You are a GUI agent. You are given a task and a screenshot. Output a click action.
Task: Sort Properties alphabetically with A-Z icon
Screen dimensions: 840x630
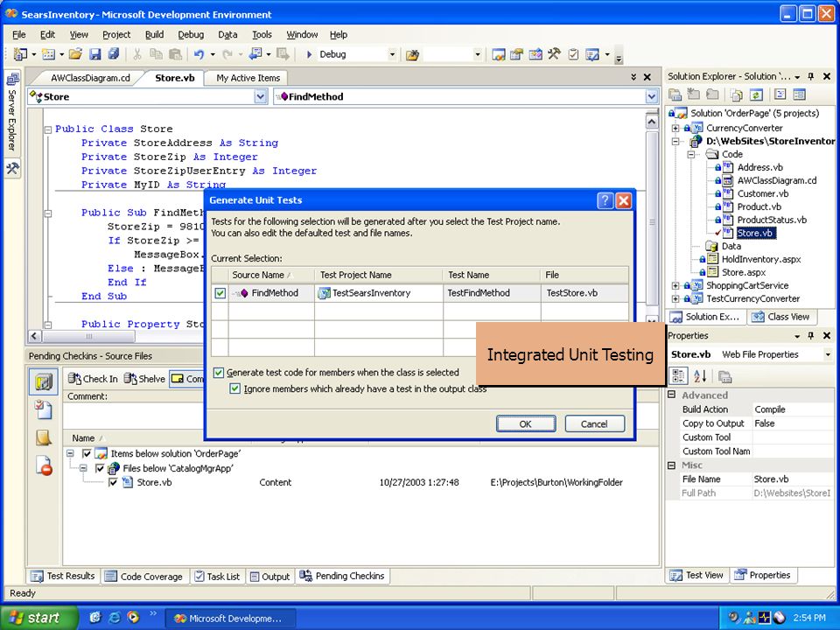pos(700,376)
